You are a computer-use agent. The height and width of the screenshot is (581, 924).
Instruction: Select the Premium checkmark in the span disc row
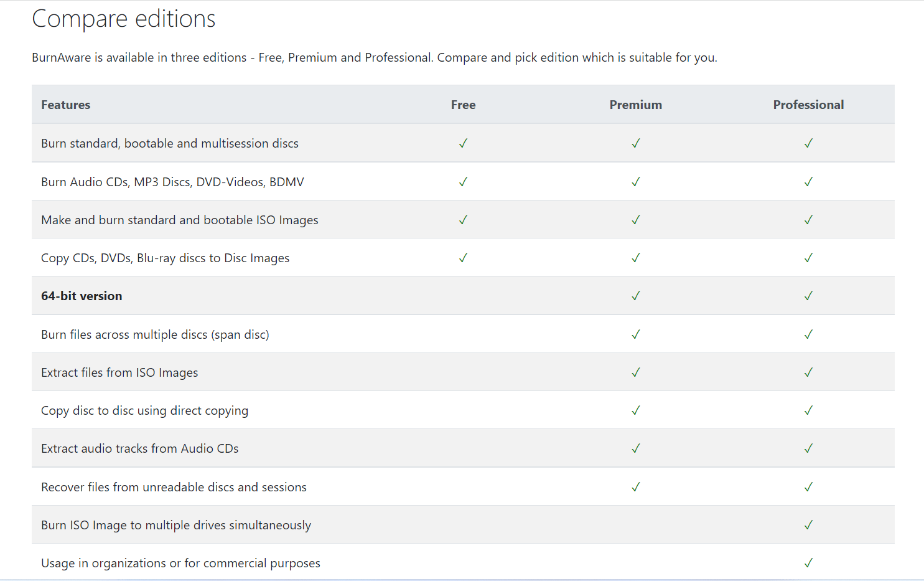click(x=635, y=334)
